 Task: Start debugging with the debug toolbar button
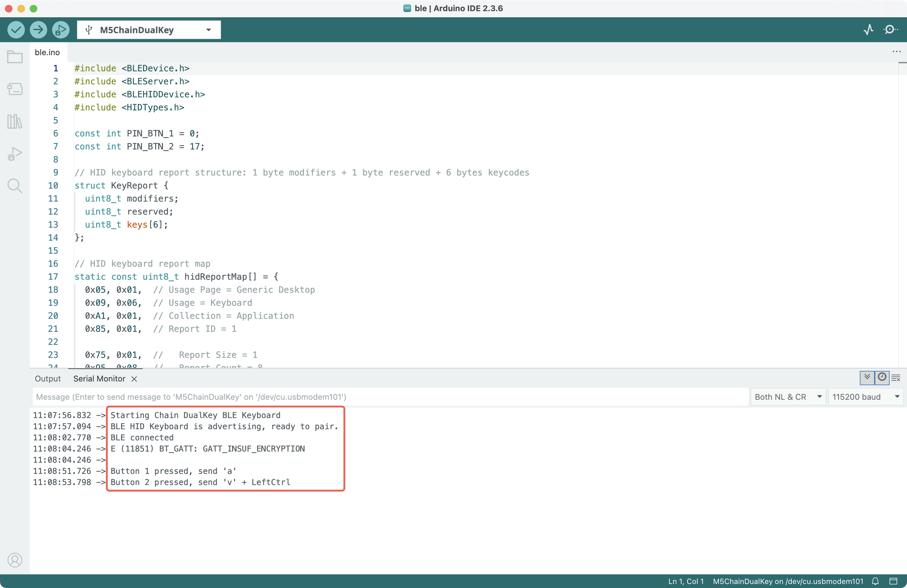tap(61, 30)
